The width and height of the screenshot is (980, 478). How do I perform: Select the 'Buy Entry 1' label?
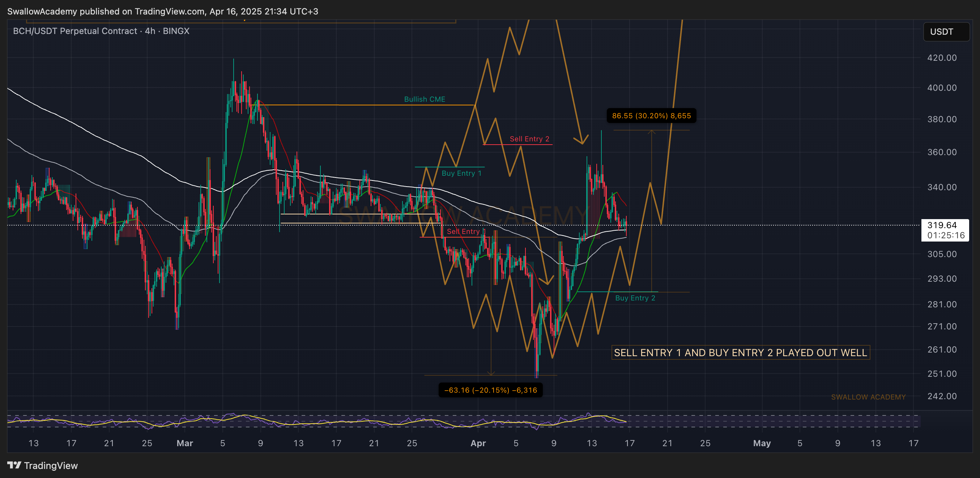coord(461,174)
